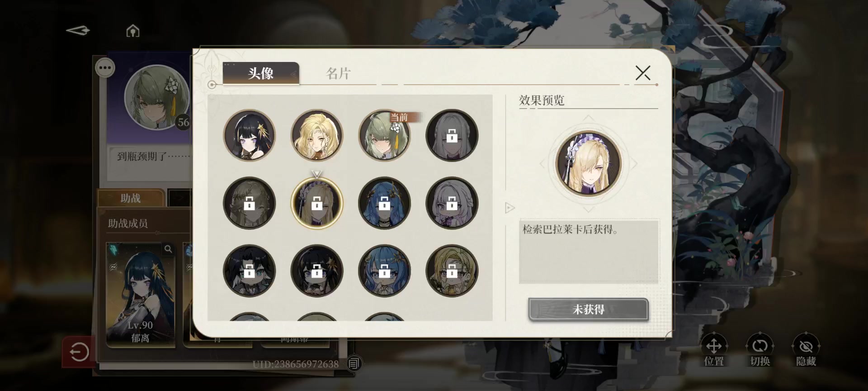Select the current green-haired avatar marked 当前

[384, 135]
